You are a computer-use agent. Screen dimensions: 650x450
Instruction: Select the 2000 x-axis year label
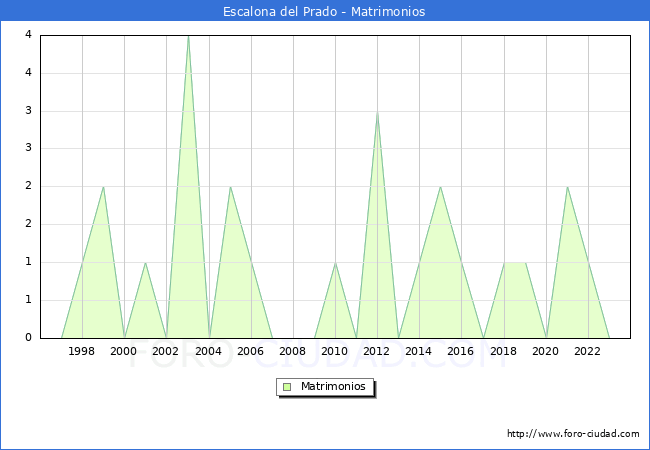[124, 351]
